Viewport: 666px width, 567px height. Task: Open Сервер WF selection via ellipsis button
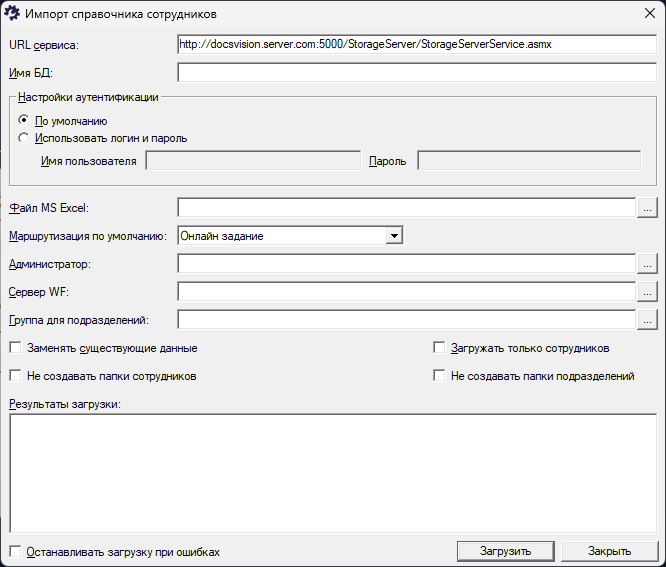click(x=647, y=292)
